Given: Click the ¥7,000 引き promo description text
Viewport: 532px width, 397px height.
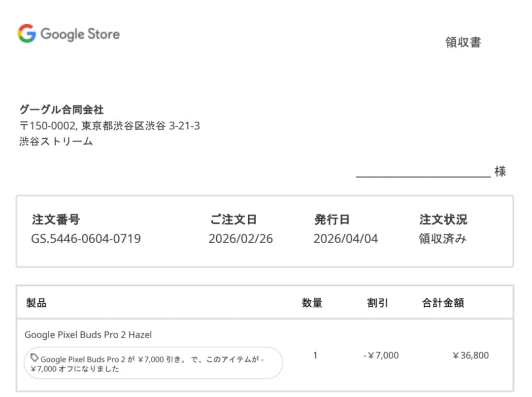Looking at the screenshot, I should click(147, 364).
